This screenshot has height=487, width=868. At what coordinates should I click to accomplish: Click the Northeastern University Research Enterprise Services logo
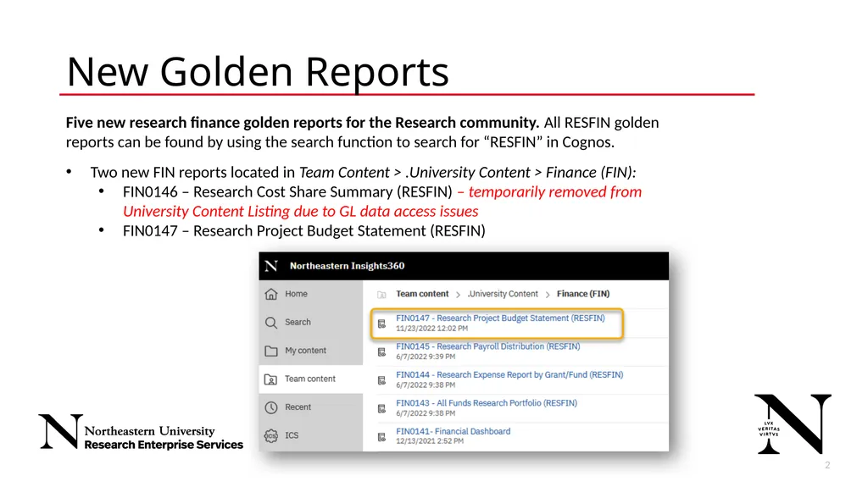tap(141, 432)
